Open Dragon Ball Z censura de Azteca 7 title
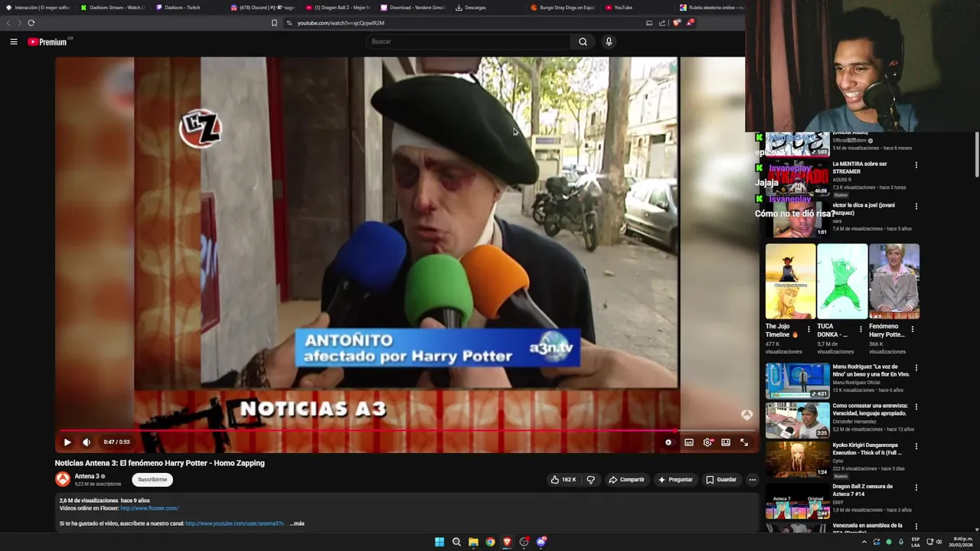980x551 pixels. tap(863, 490)
